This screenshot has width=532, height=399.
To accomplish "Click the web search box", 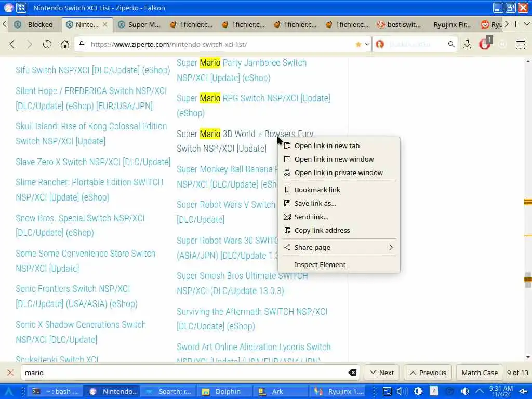I will (x=416, y=44).
